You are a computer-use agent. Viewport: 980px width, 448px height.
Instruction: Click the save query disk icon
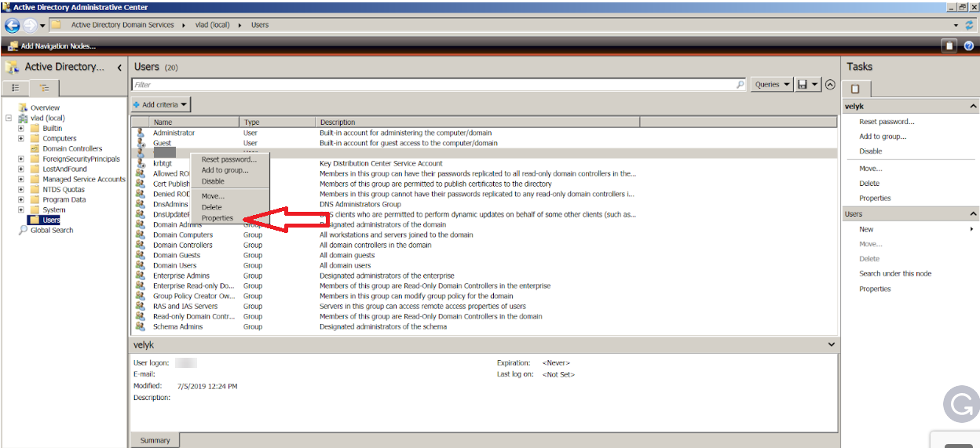(x=803, y=85)
